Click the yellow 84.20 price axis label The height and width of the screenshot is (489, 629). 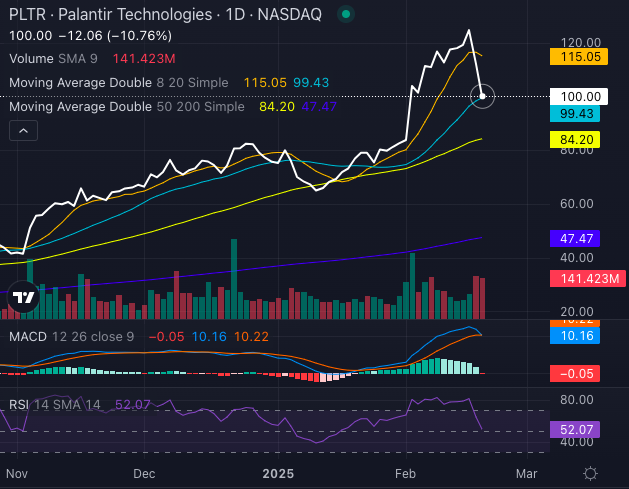(579, 141)
